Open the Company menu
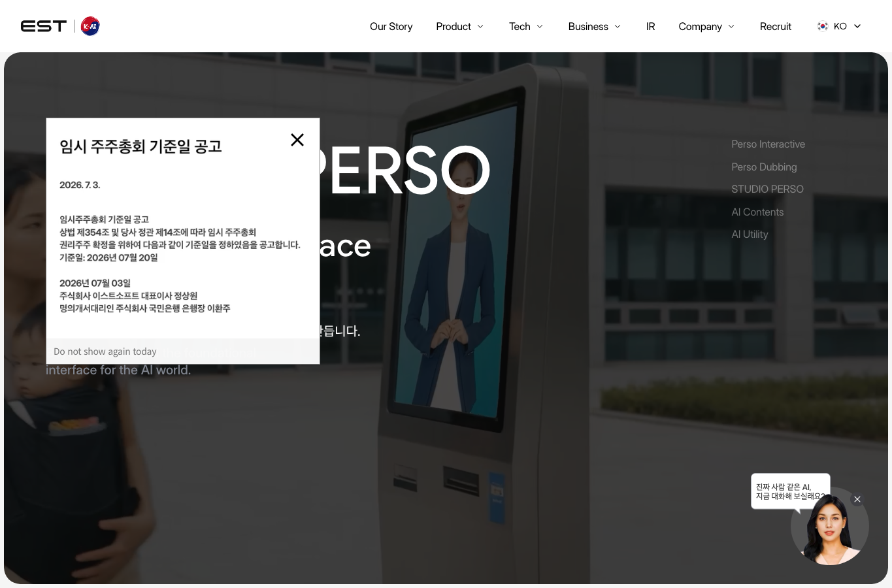This screenshot has height=588, width=892. point(700,26)
